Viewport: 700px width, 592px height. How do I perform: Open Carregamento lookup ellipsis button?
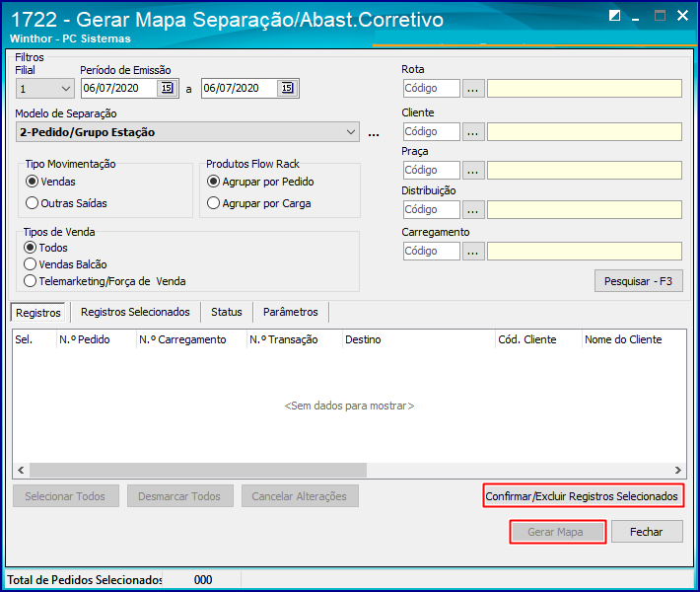point(473,251)
